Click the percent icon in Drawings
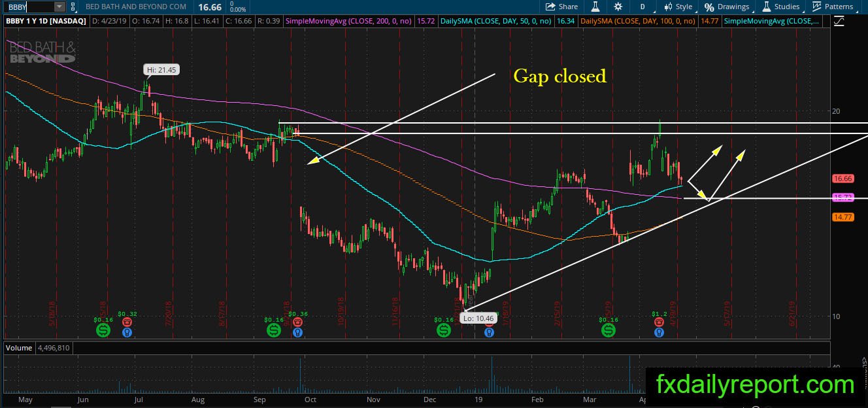This screenshot has height=408, width=868. (709, 7)
